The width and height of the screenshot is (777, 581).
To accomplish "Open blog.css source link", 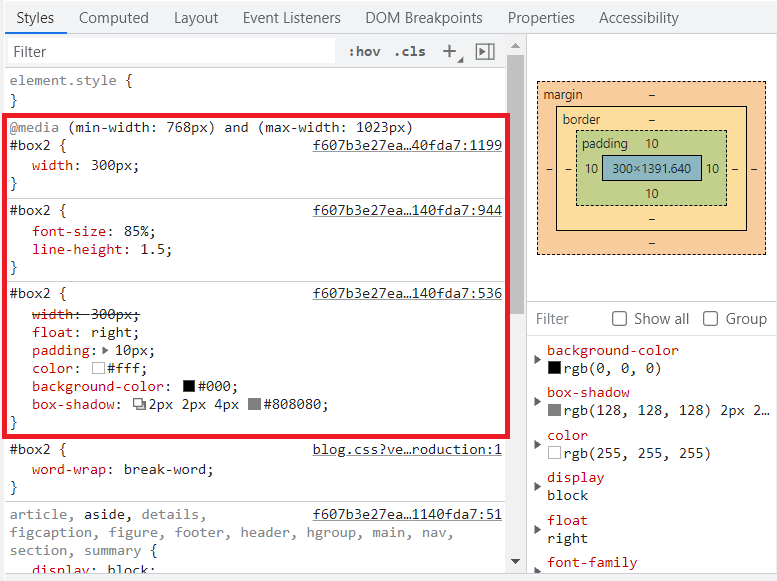I will [407, 449].
